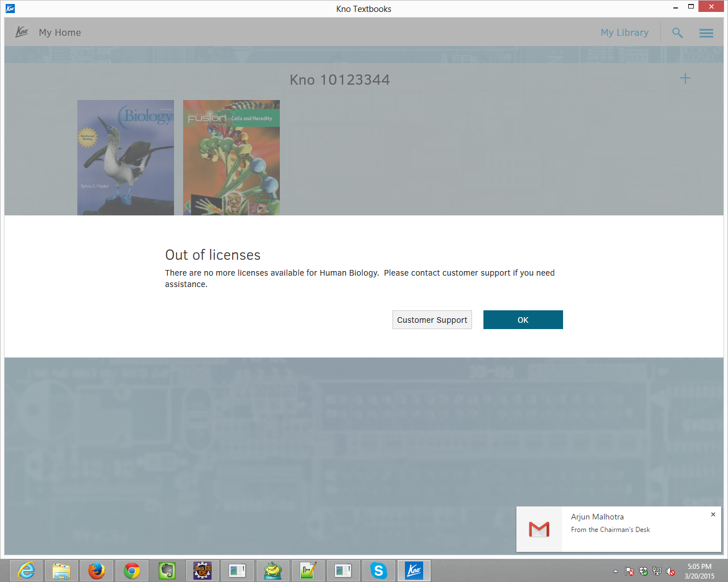The image size is (728, 582).
Task: Launch Google Chrome from taskbar
Action: pyautogui.click(x=132, y=571)
